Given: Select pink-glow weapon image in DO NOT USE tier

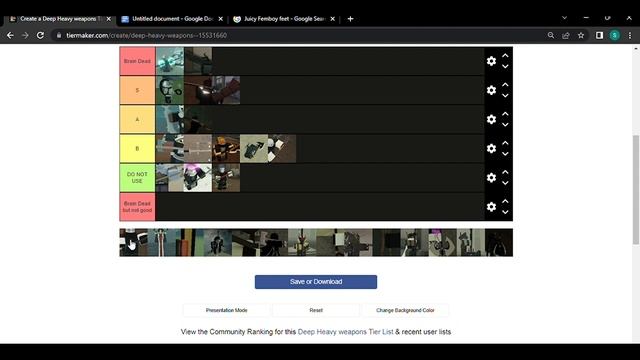Looking at the screenshot, I should [198, 178].
